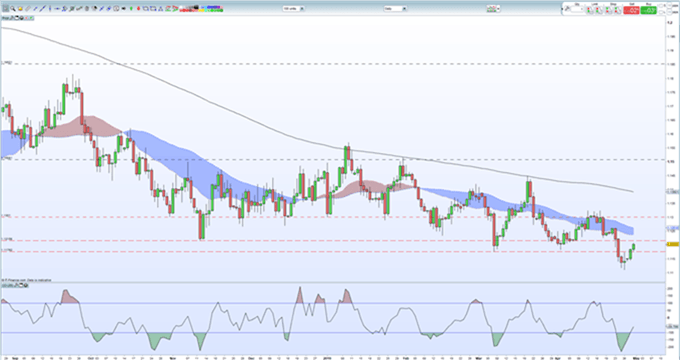Place a green up arrow marker
The image size is (680, 360).
coord(131,8)
